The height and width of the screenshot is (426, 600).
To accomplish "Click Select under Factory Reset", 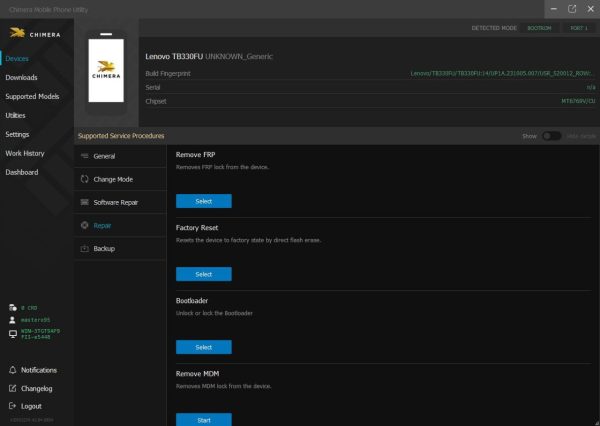I will click(x=204, y=274).
